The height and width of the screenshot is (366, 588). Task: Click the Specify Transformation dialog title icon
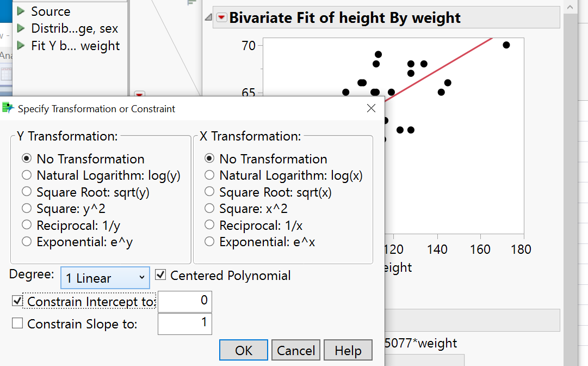coord(9,108)
